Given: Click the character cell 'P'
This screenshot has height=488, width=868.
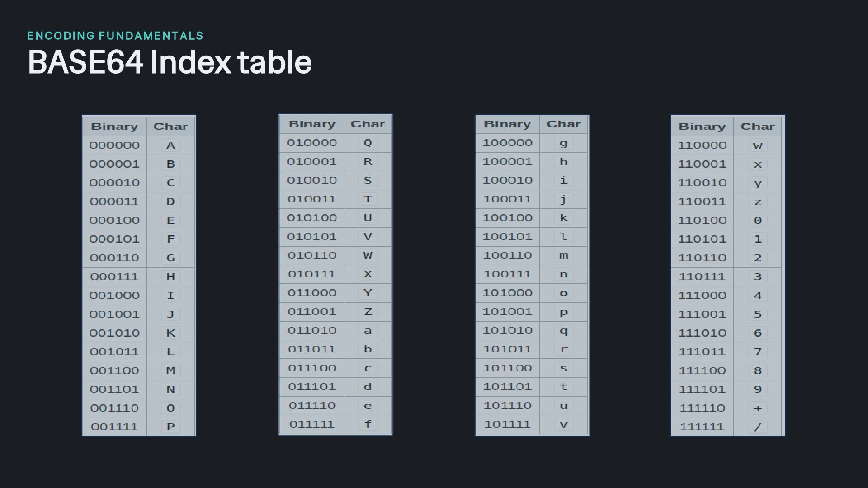Looking at the screenshot, I should (170, 427).
